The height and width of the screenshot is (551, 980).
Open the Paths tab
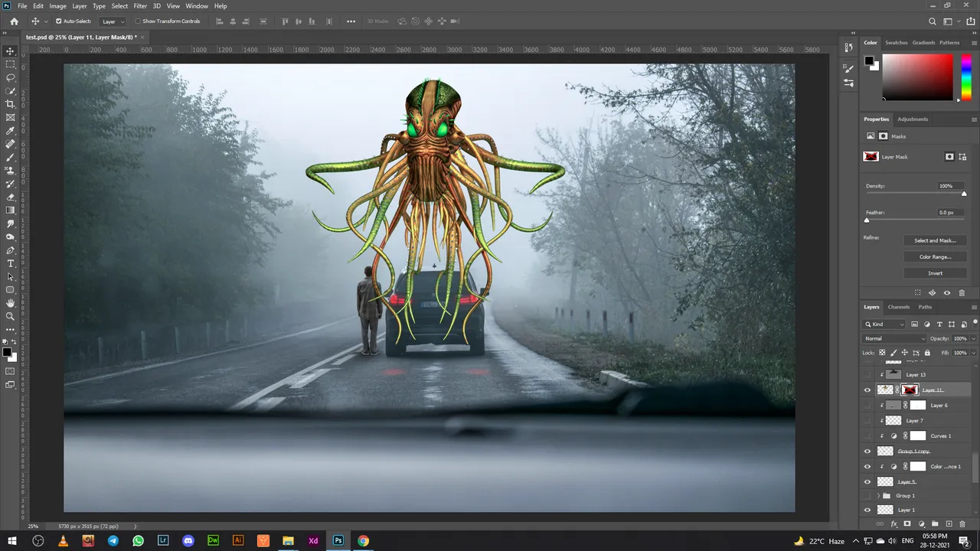coord(925,307)
